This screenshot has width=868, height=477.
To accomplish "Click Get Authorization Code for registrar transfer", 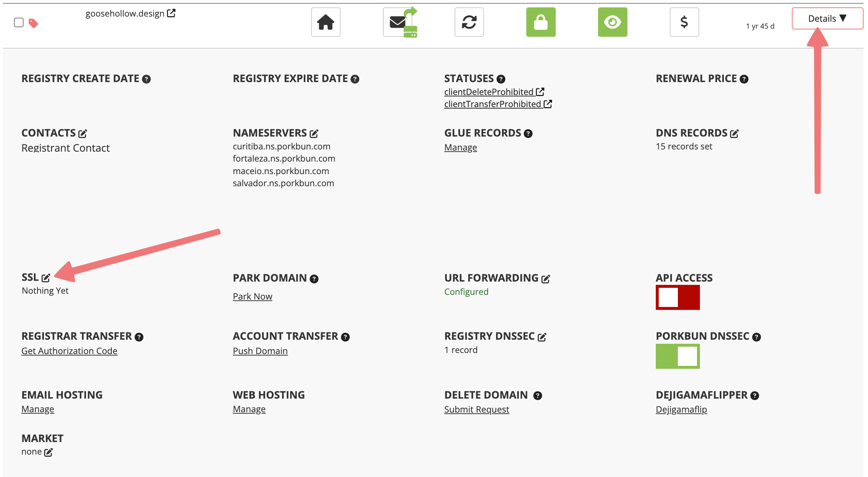I will coord(69,351).
